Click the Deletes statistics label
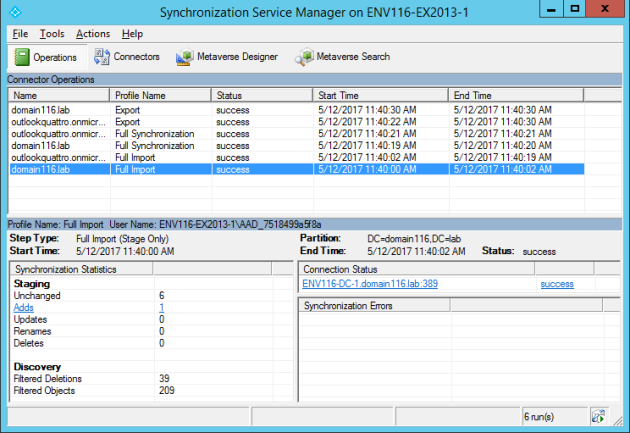The height and width of the screenshot is (433, 630). coord(28,343)
